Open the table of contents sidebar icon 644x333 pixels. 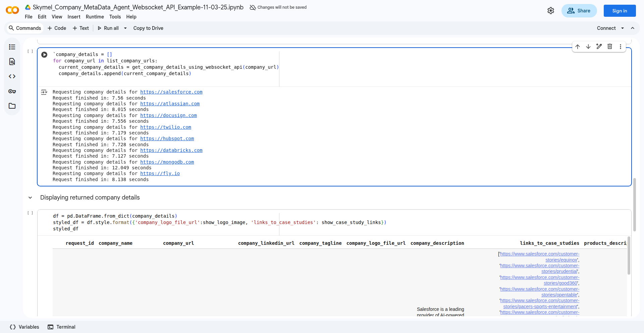(12, 47)
